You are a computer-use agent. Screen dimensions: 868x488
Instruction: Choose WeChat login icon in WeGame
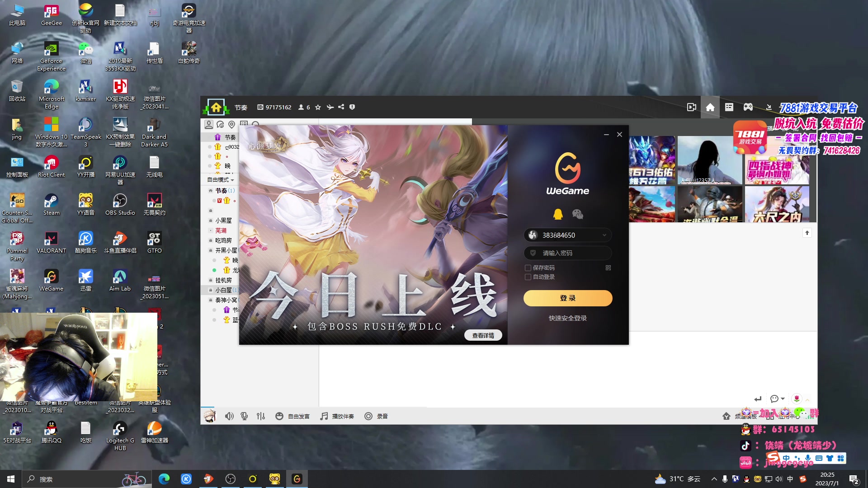577,214
